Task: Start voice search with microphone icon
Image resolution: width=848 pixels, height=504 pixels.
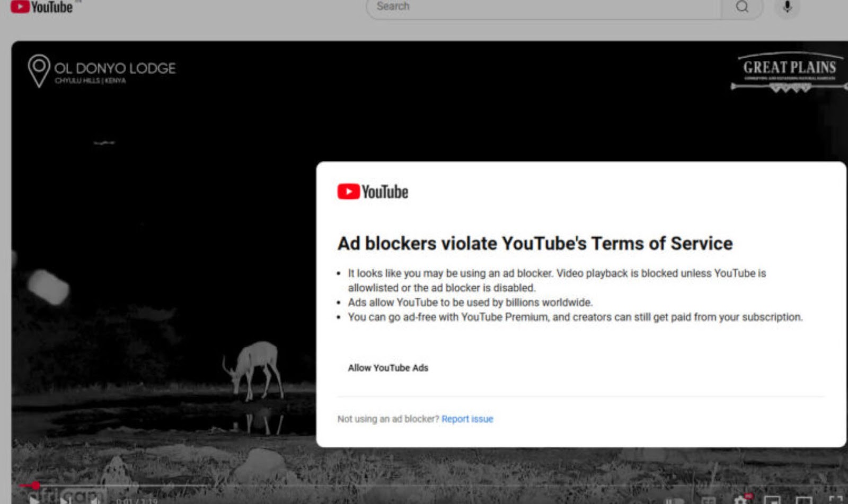Action: tap(787, 7)
